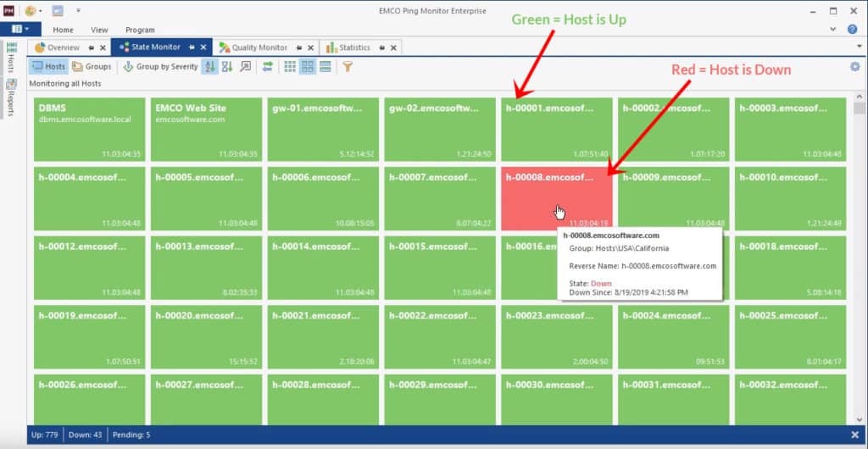Click the vertical scrollbar thumb
Screen dimensions: 868x449
coord(860,108)
